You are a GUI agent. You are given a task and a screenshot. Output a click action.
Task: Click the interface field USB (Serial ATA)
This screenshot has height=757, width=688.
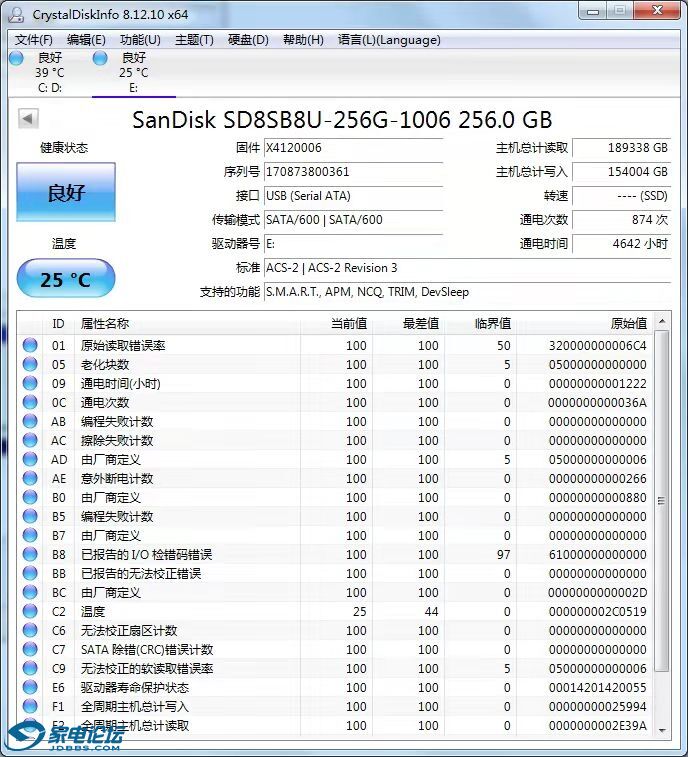point(353,196)
